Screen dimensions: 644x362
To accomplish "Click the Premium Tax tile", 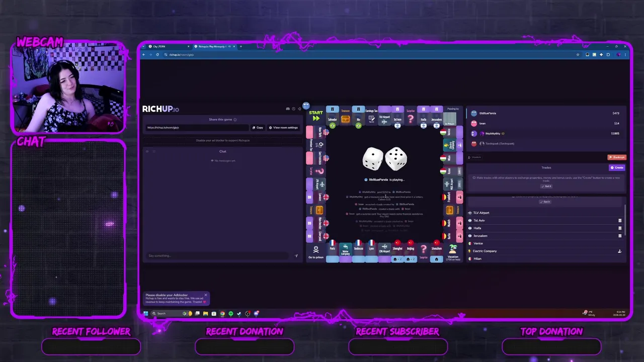I will (x=316, y=145).
